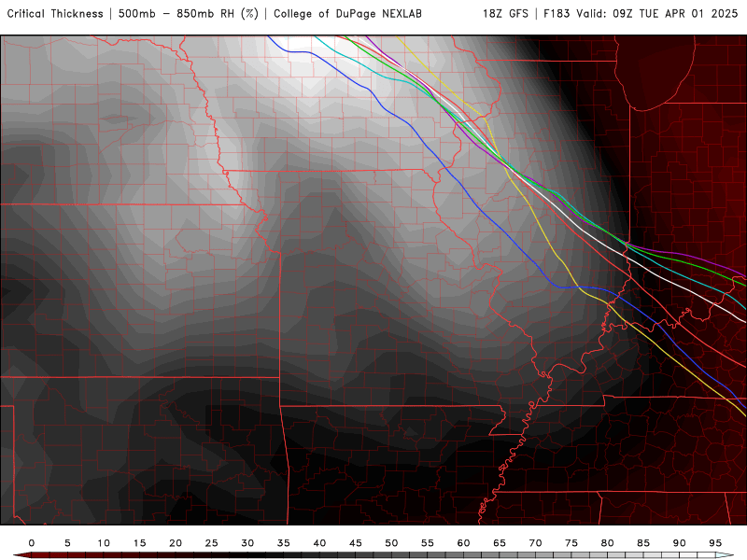This screenshot has height=560, width=747.
Task: Click the 35 value on the color scale
Action: pos(284,543)
